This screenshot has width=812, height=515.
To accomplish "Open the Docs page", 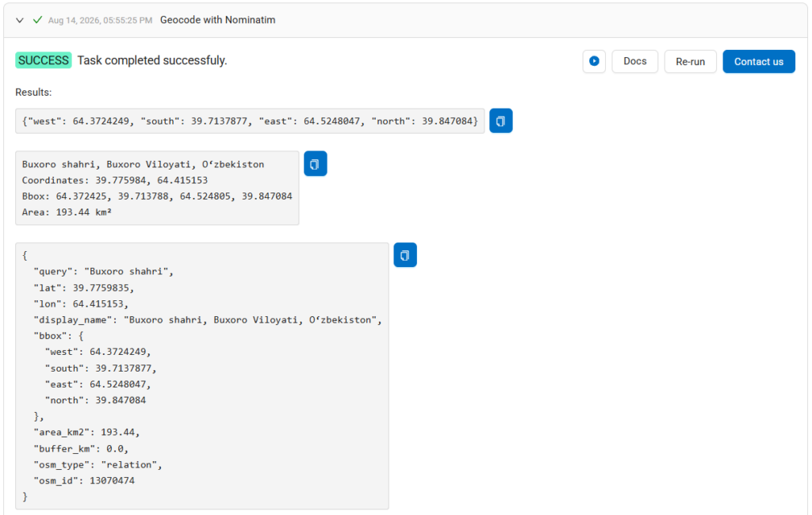I will tap(635, 62).
